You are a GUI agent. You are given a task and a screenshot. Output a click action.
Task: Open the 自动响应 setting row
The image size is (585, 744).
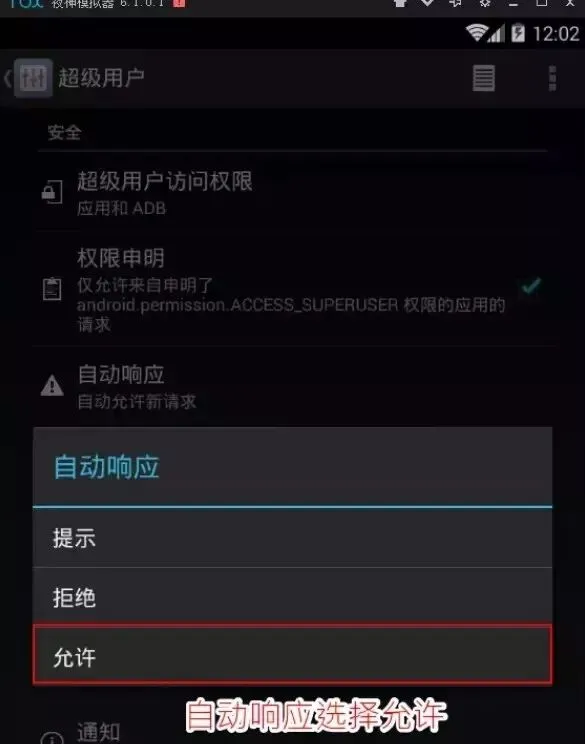click(292, 387)
